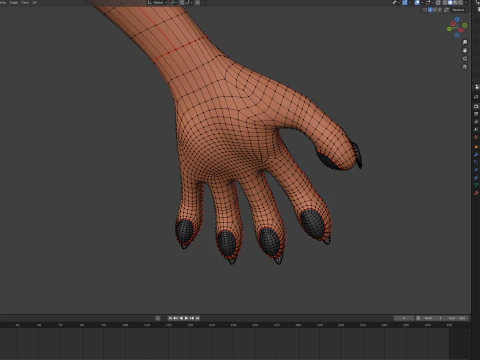Image resolution: width=480 pixels, height=360 pixels.
Task: Click frame 200 on the timeline ruler
Action: pyautogui.click(x=341, y=325)
